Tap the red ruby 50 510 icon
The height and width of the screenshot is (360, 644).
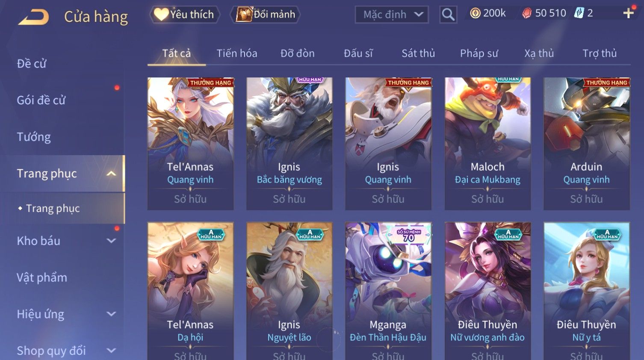coord(527,13)
